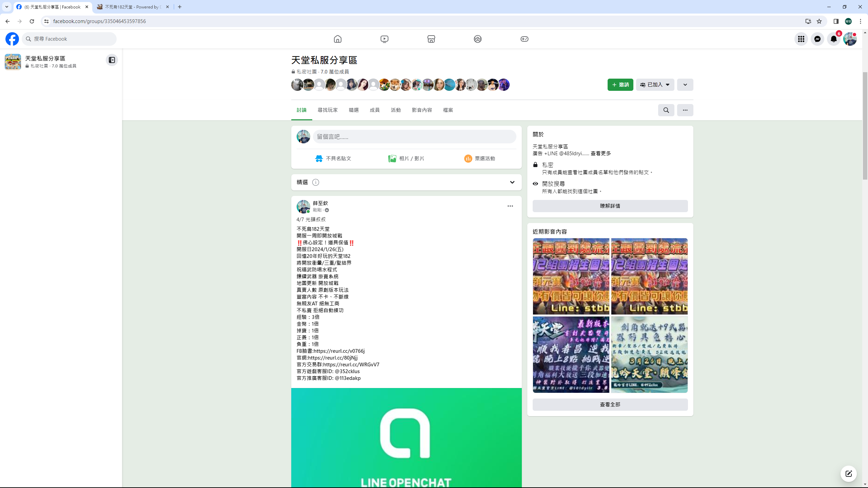Open the Facebook menu grid icon
This screenshot has width=868, height=488.
801,39
